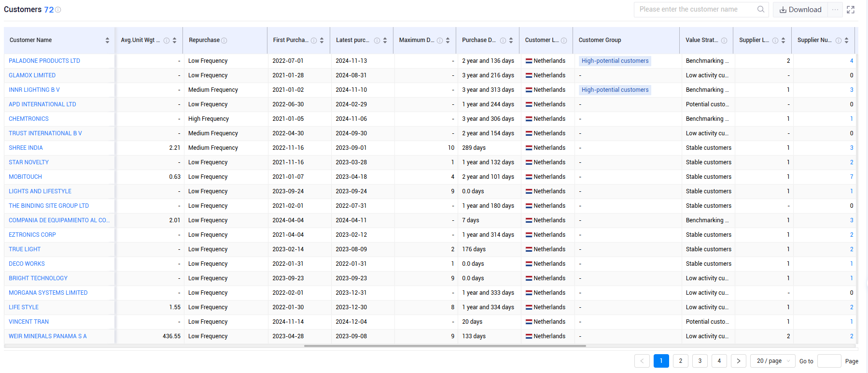868x373 pixels.
Task: Open TRUE LIGHT customer link
Action: pyautogui.click(x=25, y=249)
